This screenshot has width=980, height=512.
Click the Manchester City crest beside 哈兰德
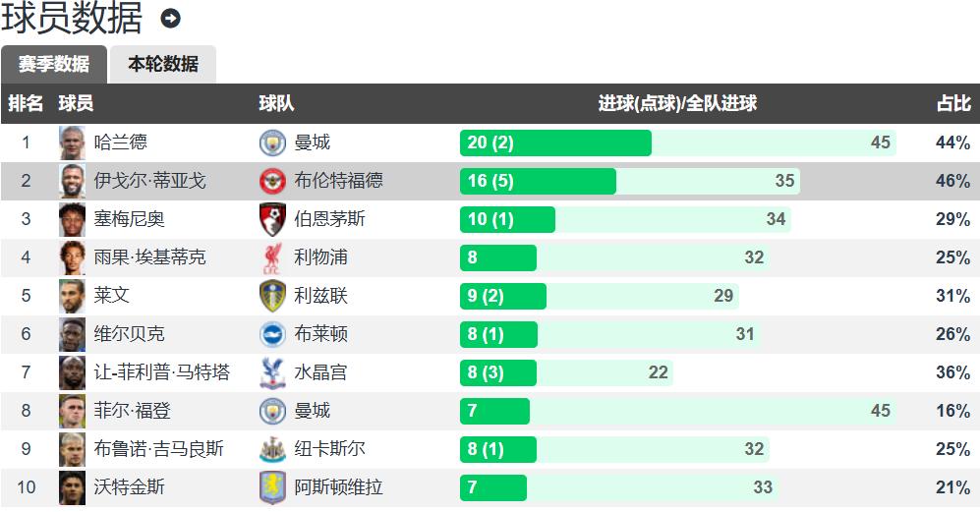point(272,142)
